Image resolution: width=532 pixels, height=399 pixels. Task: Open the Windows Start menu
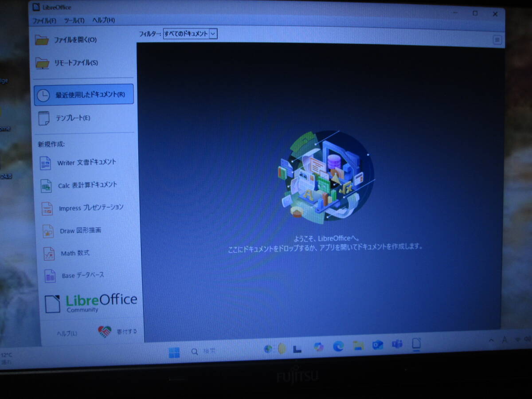click(x=175, y=352)
